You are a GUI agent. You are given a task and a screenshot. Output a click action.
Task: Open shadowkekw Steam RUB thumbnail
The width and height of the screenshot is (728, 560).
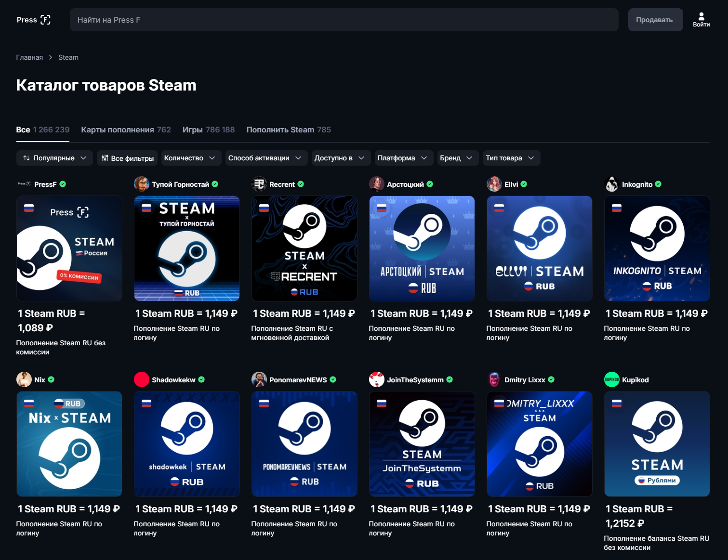pos(187,444)
